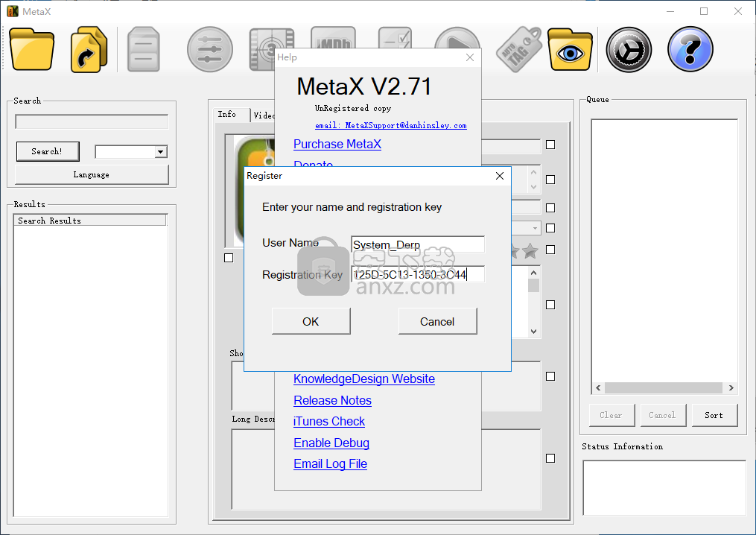Image resolution: width=756 pixels, height=535 pixels.
Task: Click the Sort button under Queue
Action: click(x=714, y=415)
